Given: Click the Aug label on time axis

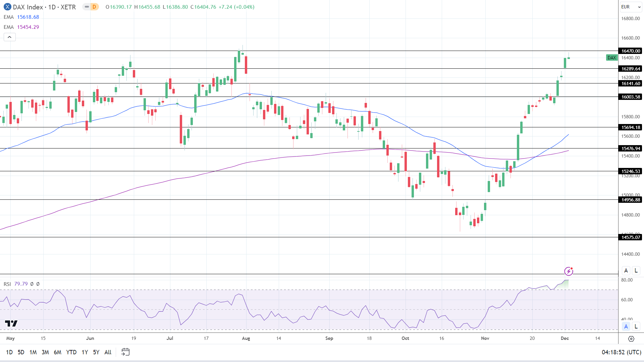Looking at the screenshot, I should click(246, 338).
